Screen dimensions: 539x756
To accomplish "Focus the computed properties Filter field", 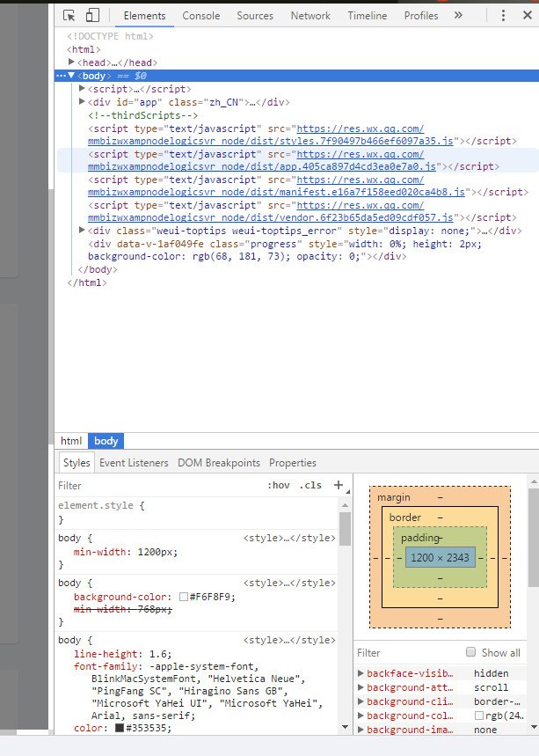I will 410,653.
